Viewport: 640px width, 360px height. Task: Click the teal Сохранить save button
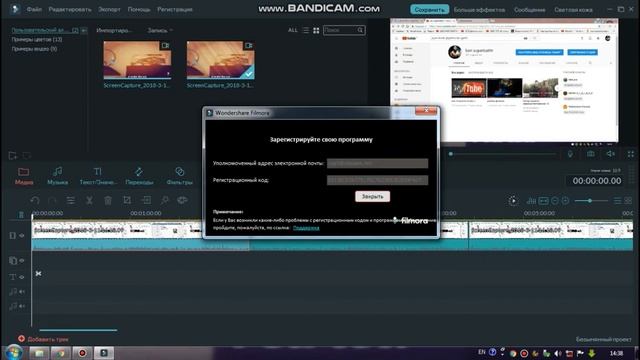[x=429, y=9]
